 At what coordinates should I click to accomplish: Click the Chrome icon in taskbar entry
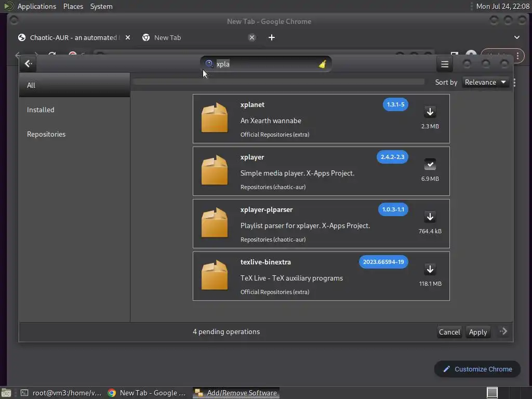(112, 393)
